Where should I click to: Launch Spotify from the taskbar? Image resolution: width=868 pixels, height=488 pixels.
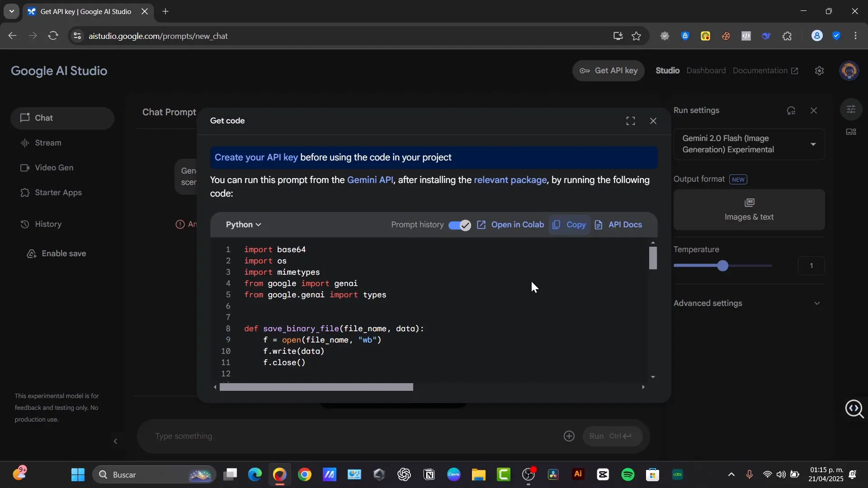(x=628, y=474)
